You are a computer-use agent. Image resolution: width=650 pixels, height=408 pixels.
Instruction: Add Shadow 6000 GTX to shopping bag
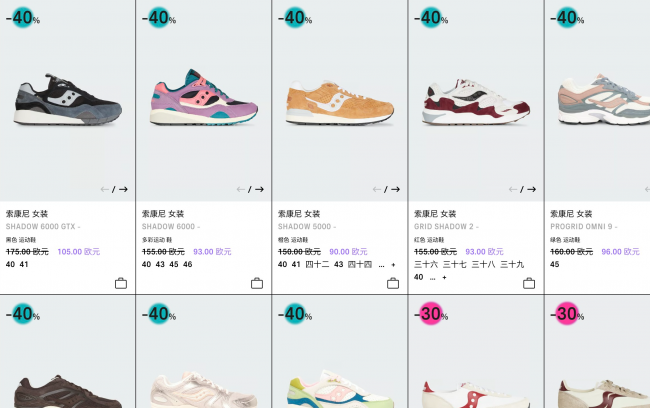click(x=121, y=283)
